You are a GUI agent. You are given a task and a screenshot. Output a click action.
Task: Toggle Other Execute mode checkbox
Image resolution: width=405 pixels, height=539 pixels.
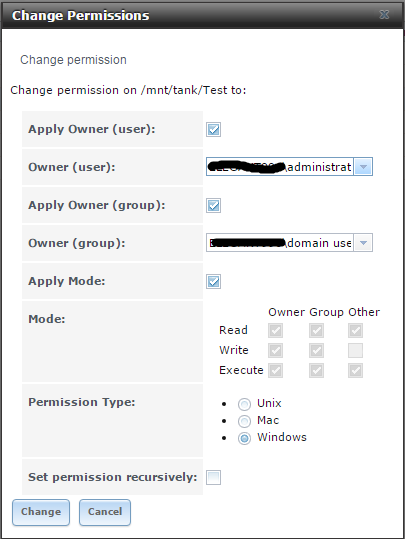[x=355, y=371]
